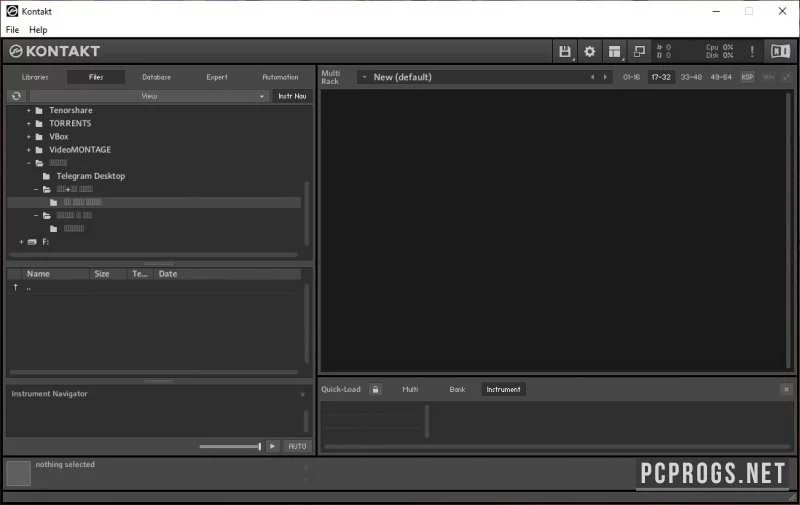Show instrument page 49-64
Viewport: 800px width, 505px height.
[721, 77]
